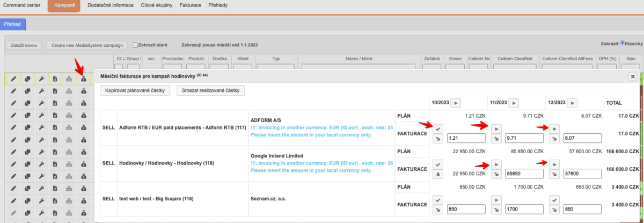The width and height of the screenshot is (644, 223).
Task: Select the Klasicky radio button
Action: click(x=623, y=44)
